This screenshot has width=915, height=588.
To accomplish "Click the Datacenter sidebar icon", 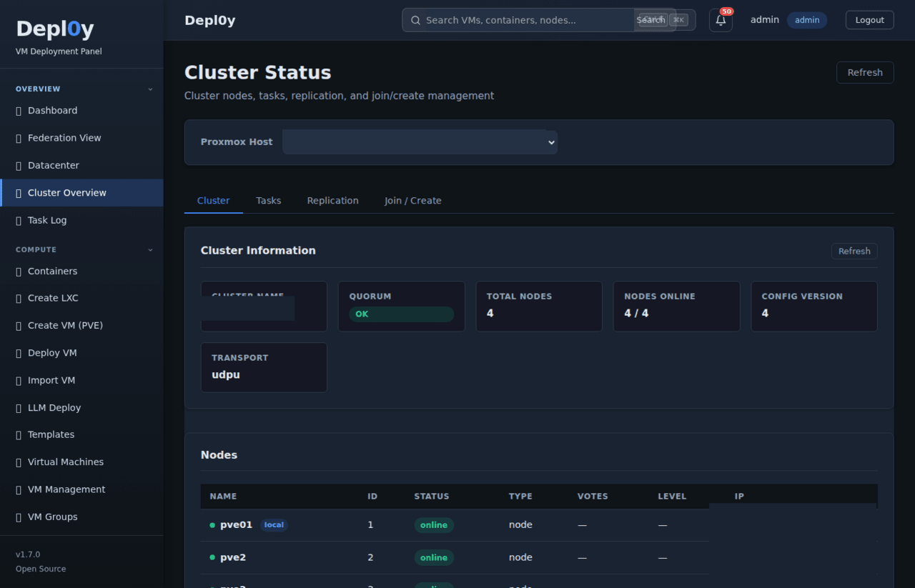I will (x=19, y=166).
